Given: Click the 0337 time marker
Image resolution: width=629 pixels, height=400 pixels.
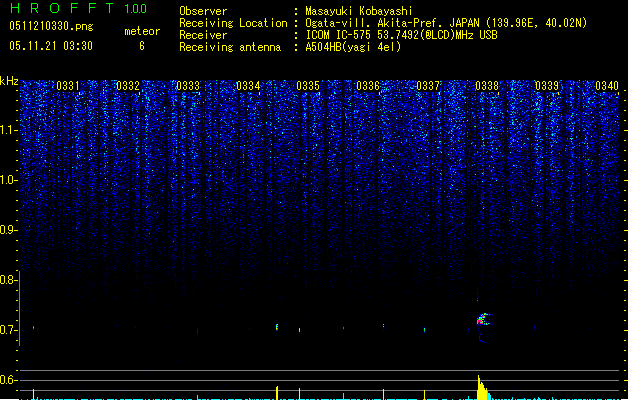Looking at the screenshot, I should coord(428,86).
